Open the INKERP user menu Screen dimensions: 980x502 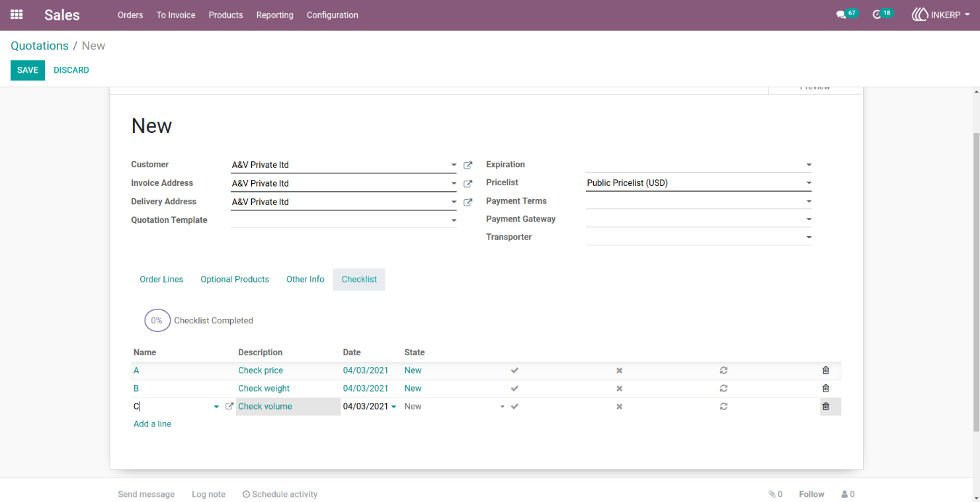tap(941, 15)
